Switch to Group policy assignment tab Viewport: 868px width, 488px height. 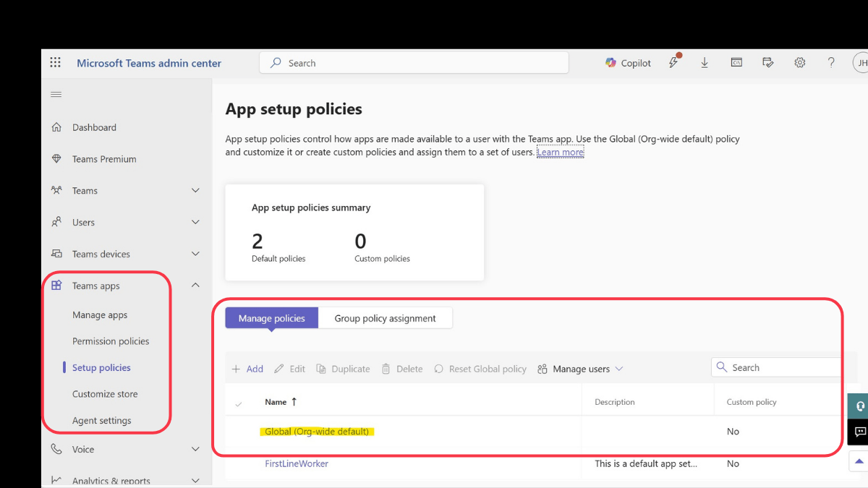pyautogui.click(x=385, y=318)
